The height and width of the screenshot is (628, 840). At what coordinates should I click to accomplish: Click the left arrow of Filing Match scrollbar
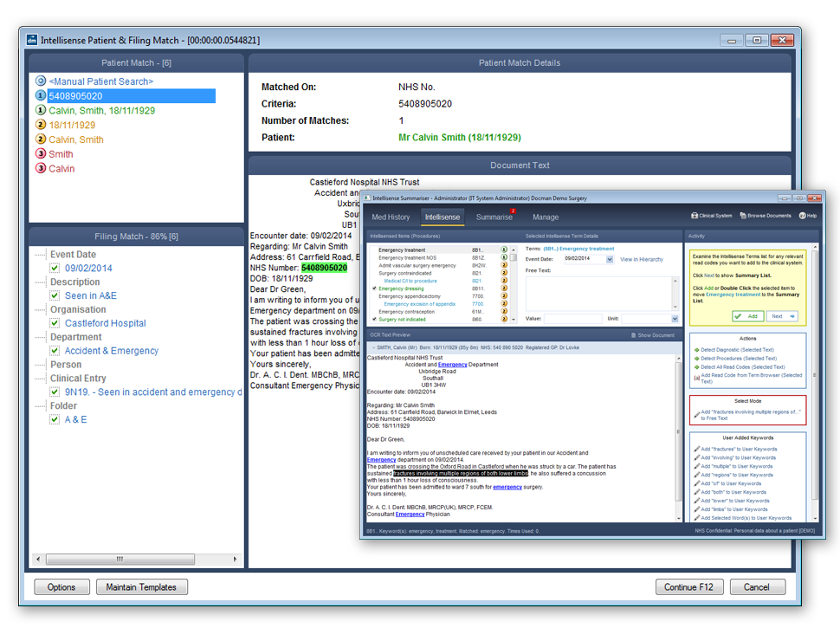pos(37,559)
